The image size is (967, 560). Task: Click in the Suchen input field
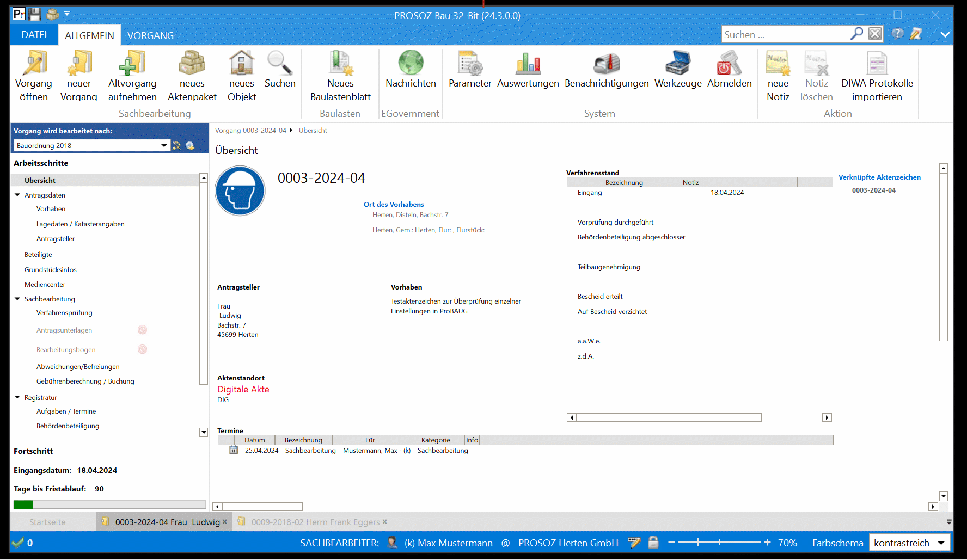pos(785,34)
